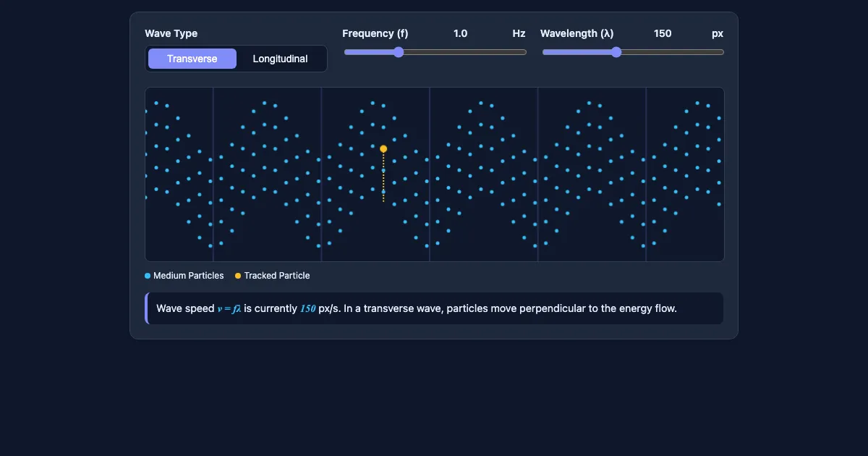Switch to Longitudinal wave type
Image resolution: width=868 pixels, height=456 pixels.
280,59
